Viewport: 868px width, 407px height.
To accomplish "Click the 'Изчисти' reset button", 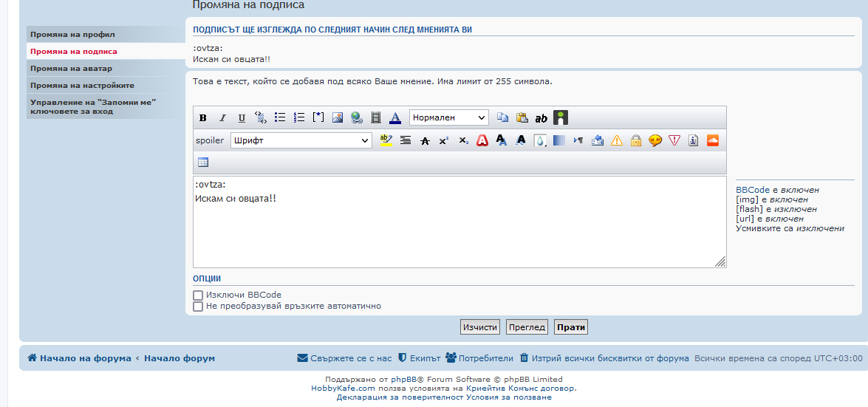I will pos(480,327).
